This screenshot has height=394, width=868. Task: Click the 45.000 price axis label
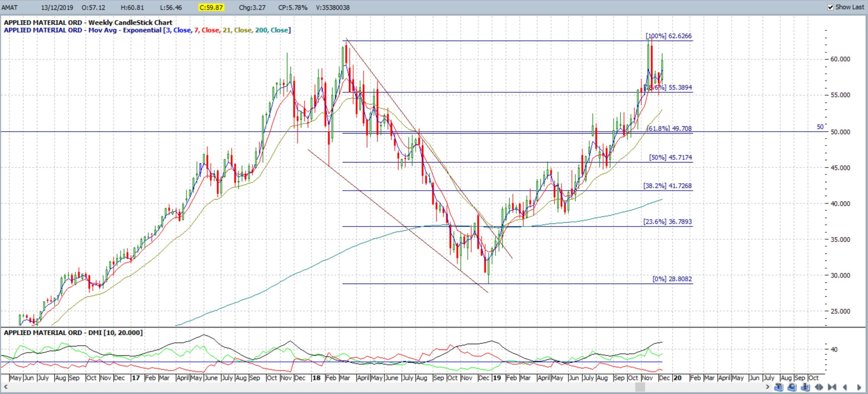[x=841, y=168]
